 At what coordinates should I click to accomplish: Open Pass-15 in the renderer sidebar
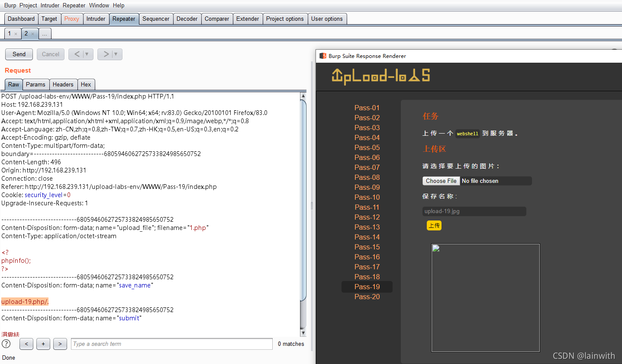(x=367, y=247)
